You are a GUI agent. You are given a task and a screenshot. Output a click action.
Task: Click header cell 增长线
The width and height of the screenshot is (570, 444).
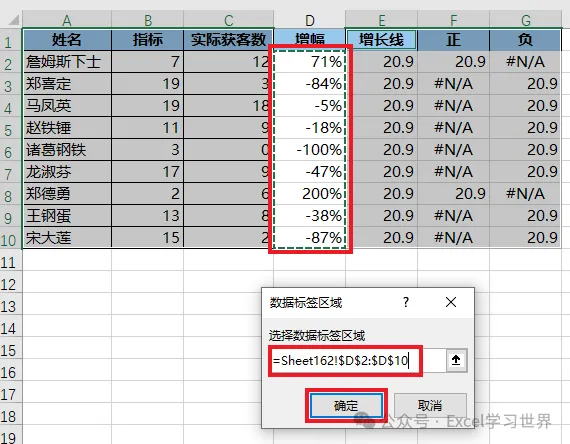point(381,40)
